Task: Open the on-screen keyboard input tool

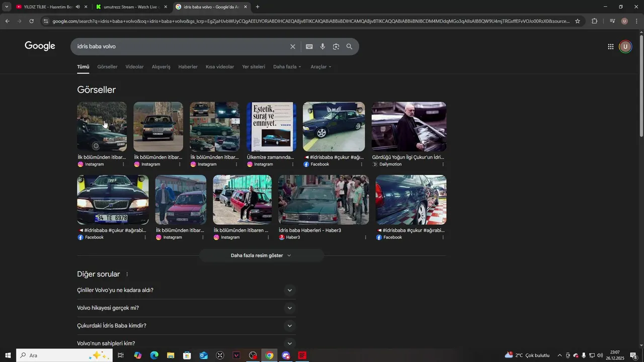Action: [309, 47]
